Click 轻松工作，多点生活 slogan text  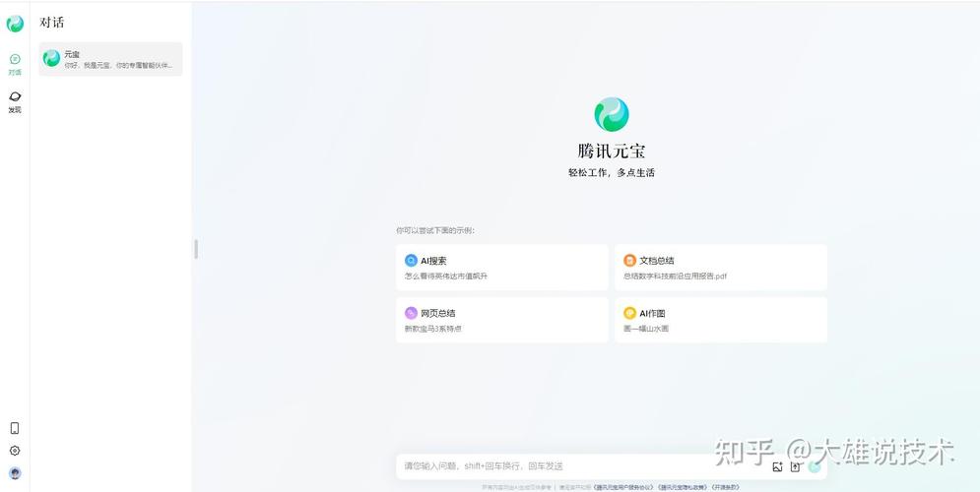coord(612,173)
